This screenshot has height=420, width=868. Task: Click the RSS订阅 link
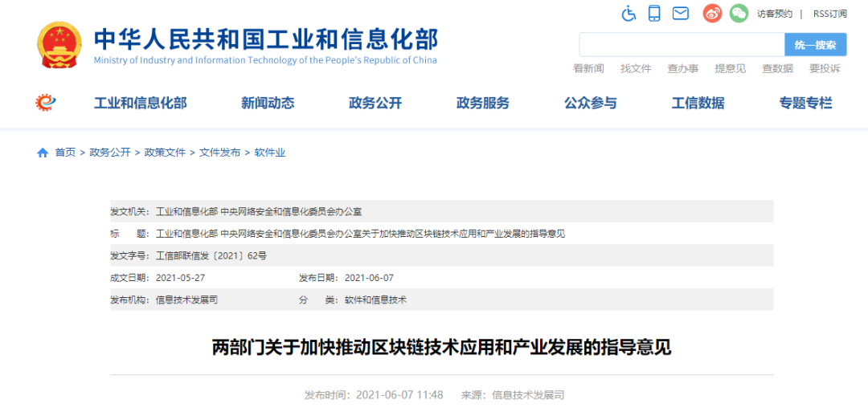829,14
